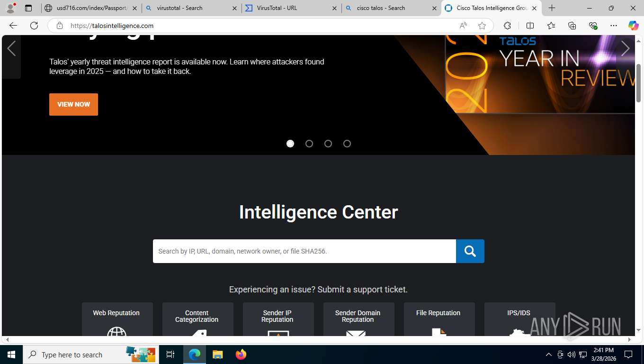Viewport: 644px width, 364px height.
Task: Open Windows Start menu
Action: point(11,355)
